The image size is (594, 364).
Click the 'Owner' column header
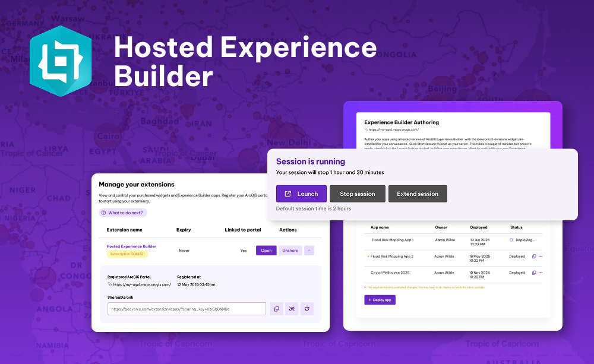441,227
